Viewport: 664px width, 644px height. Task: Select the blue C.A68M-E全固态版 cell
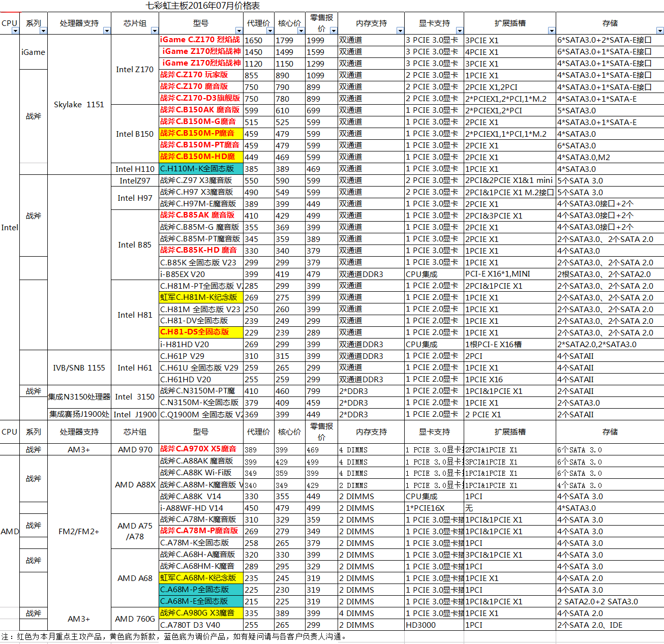click(x=201, y=602)
